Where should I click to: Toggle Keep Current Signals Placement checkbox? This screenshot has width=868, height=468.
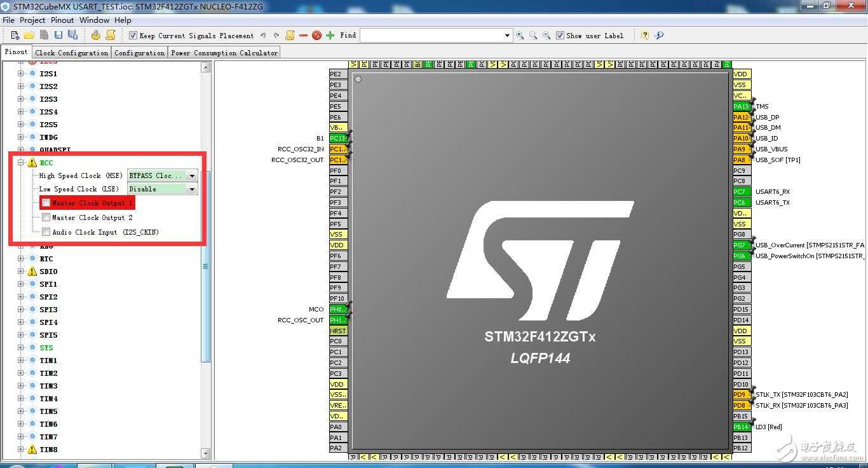tap(133, 36)
